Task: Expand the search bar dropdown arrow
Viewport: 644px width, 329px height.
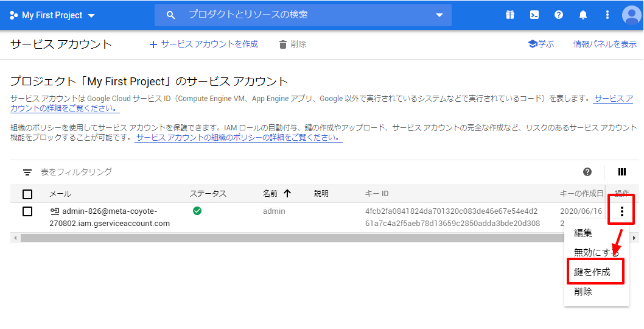Action: 439,15
